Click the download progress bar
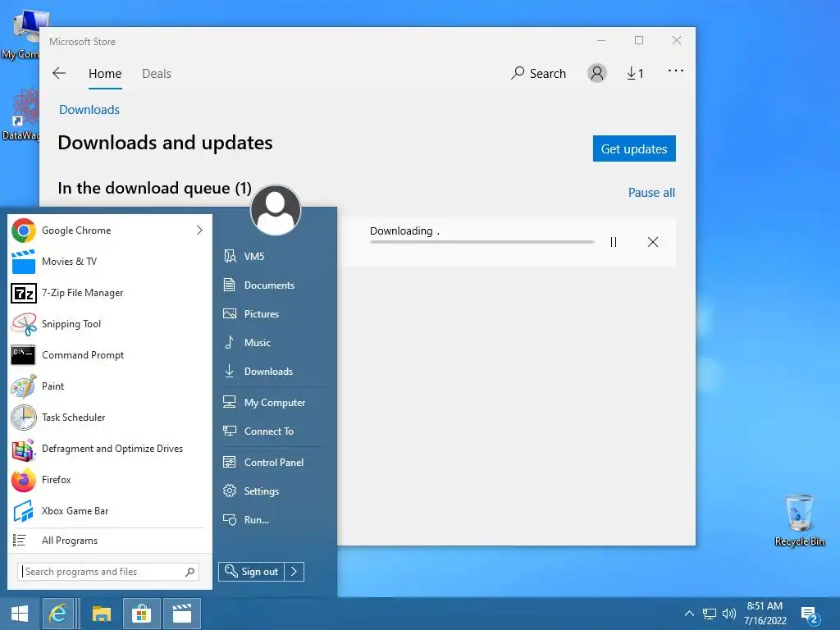Screen dimensions: 840x630 (x=482, y=242)
